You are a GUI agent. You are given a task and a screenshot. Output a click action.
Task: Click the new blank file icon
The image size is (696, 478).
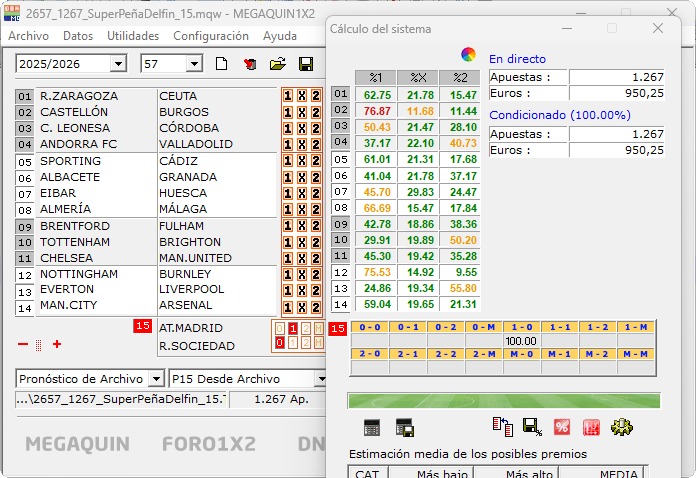[x=222, y=64]
